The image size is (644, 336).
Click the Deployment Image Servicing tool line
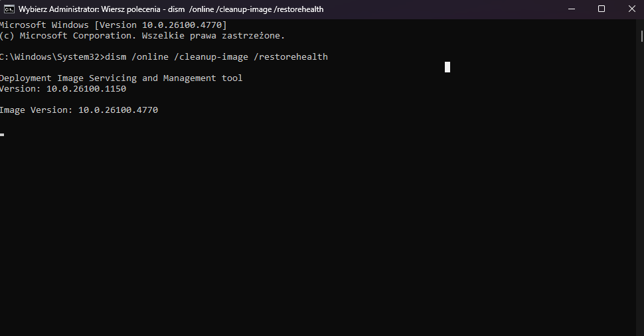121,78
